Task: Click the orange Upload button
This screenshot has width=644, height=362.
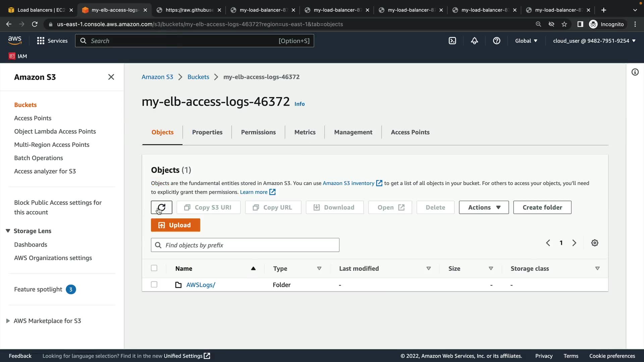Action: pos(175,225)
